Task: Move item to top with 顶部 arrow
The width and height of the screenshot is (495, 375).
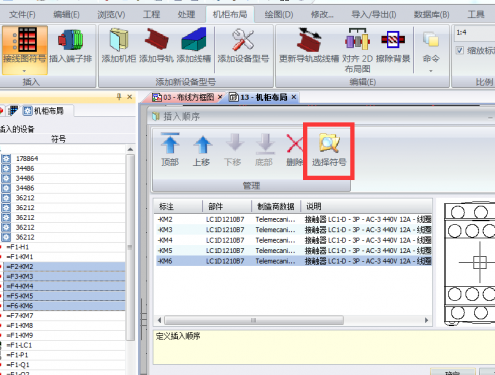Action: coord(170,143)
